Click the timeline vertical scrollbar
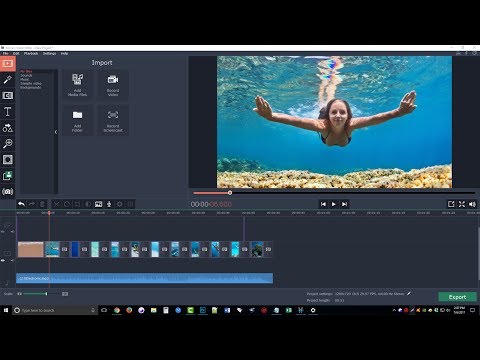Screen dimensions: 480x360 tap(479, 253)
